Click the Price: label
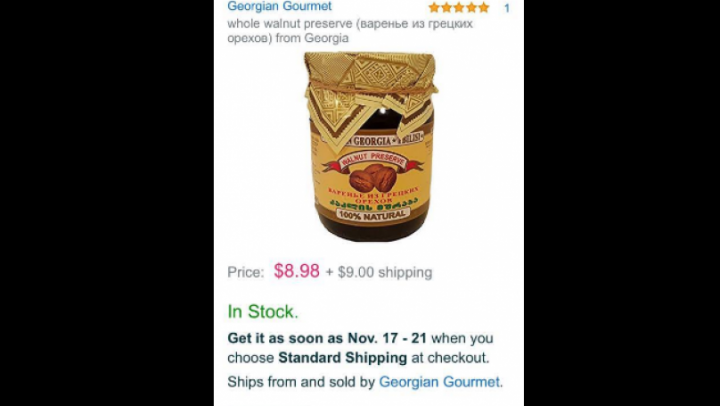The height and width of the screenshot is (406, 720). pos(246,272)
